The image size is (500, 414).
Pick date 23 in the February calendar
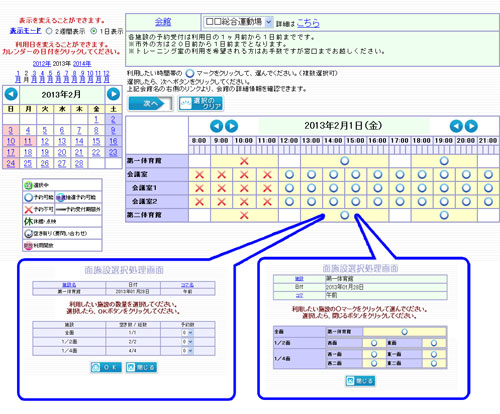click(x=113, y=152)
